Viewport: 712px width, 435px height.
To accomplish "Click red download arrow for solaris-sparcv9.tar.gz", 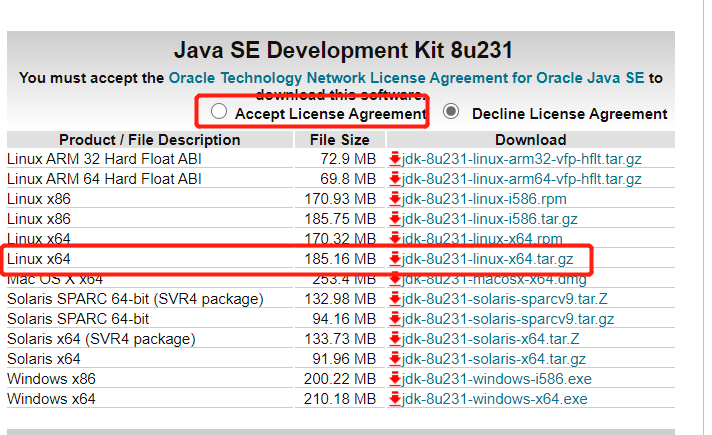I will pos(395,319).
